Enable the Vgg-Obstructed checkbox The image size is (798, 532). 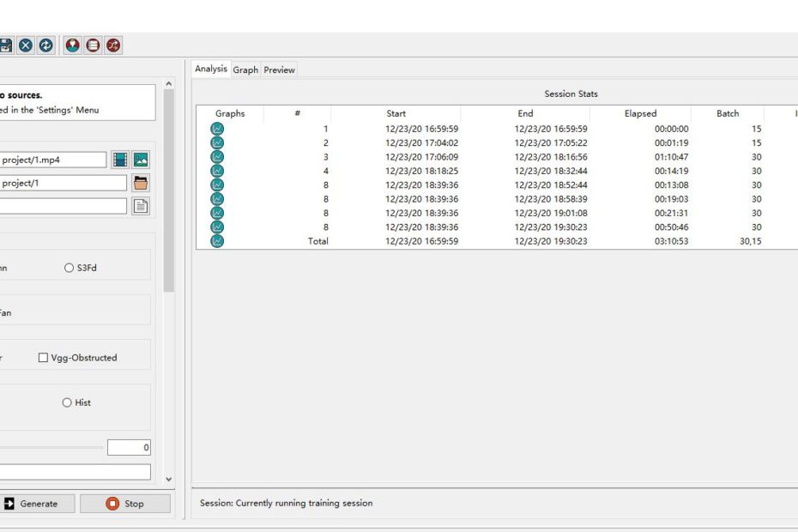(43, 358)
